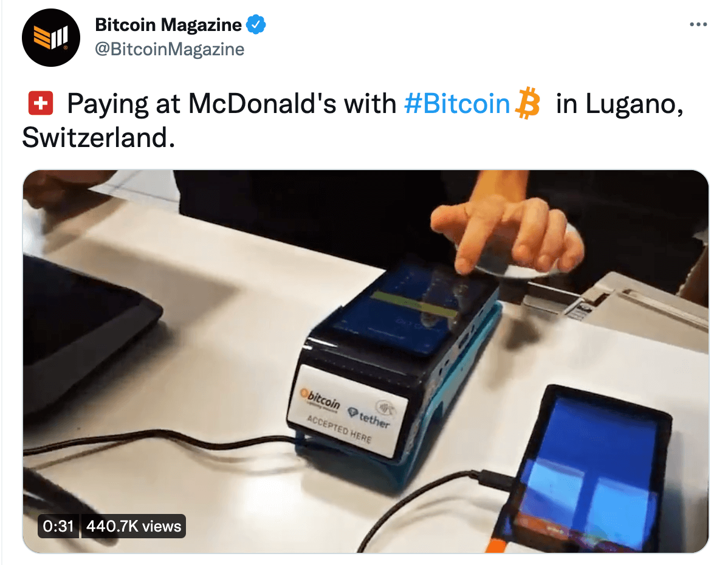Click the 440.7K views label
This screenshot has width=728, height=565.
(x=134, y=526)
